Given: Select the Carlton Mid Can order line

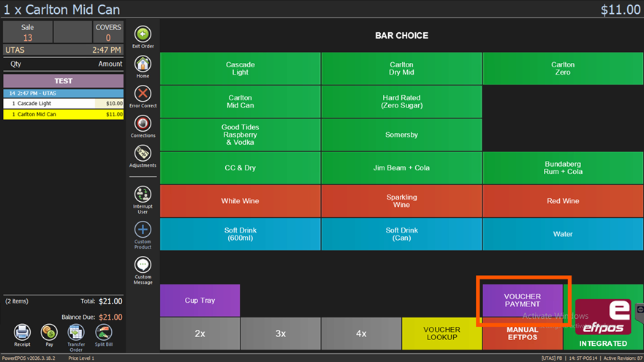Looking at the screenshot, I should 64,114.
